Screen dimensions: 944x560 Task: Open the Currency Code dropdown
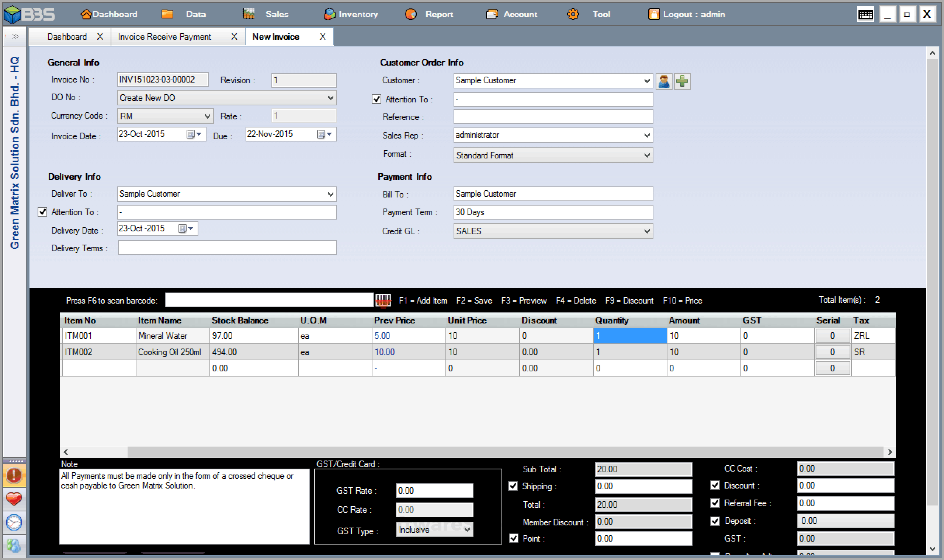pos(207,116)
